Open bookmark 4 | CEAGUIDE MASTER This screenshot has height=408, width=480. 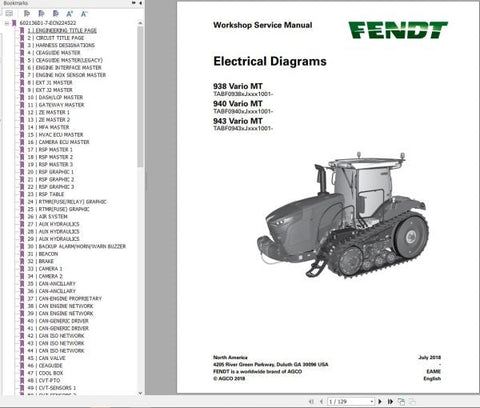(x=54, y=53)
